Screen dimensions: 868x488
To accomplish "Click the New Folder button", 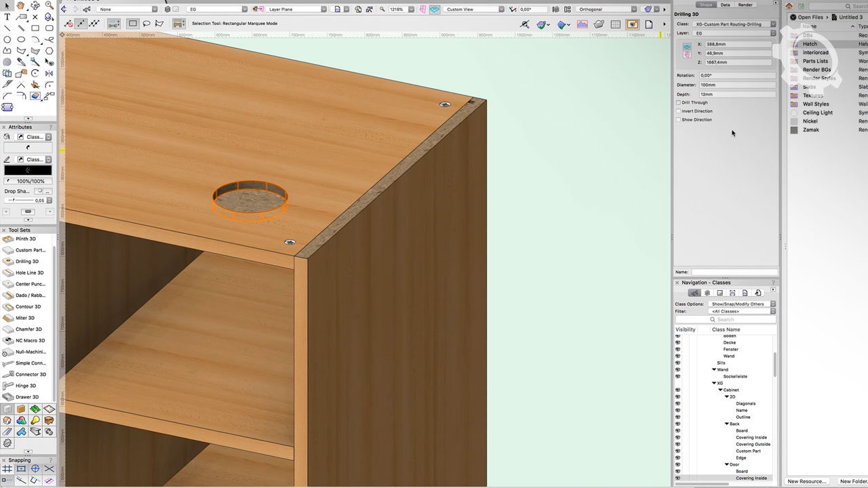I will 853,481.
